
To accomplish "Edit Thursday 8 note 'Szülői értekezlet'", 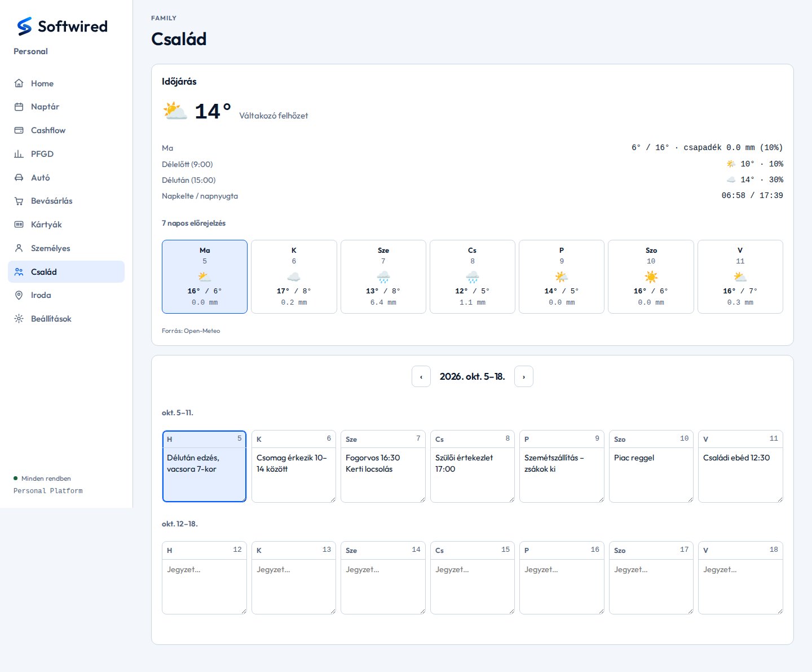I will (473, 475).
